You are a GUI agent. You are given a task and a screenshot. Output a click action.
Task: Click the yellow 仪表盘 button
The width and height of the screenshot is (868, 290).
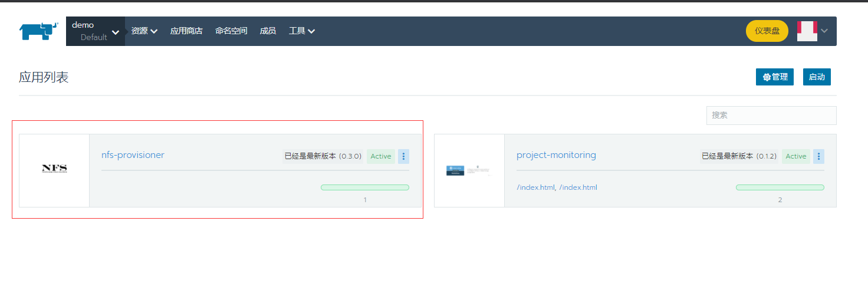[767, 31]
